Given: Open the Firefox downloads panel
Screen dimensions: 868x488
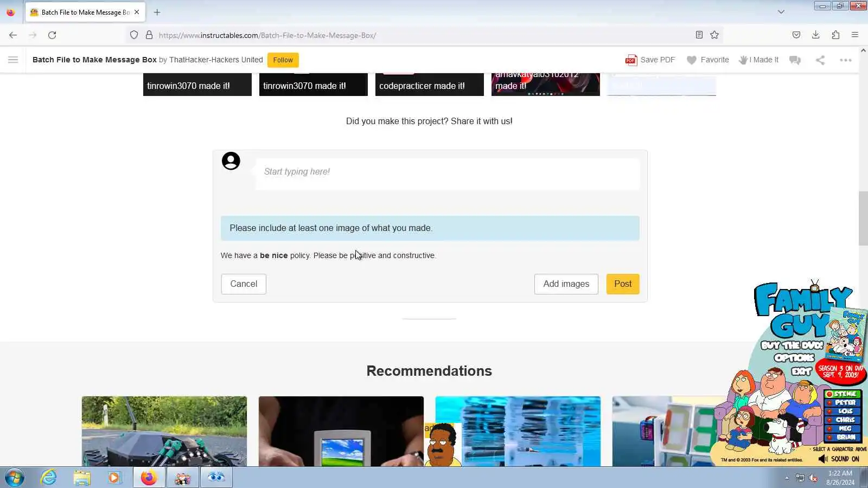Looking at the screenshot, I should (816, 35).
